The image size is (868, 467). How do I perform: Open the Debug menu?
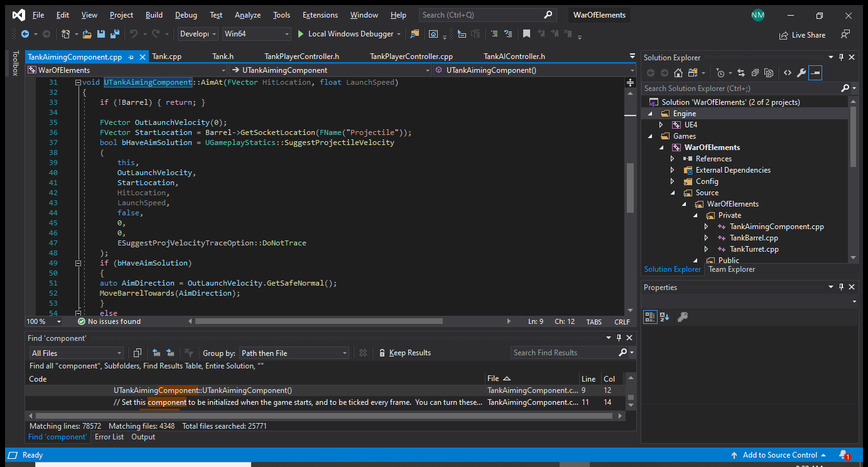pyautogui.click(x=186, y=14)
